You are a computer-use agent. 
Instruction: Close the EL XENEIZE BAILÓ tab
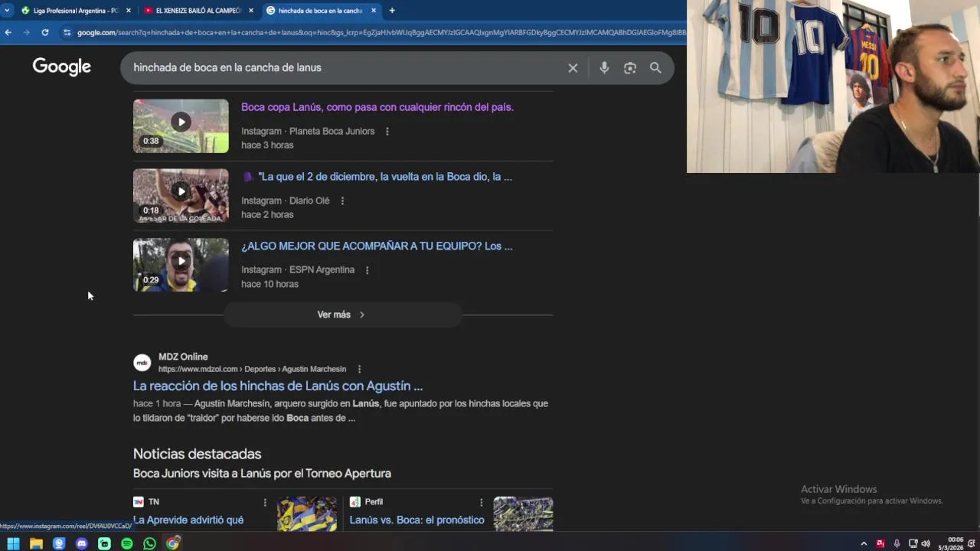point(250,11)
